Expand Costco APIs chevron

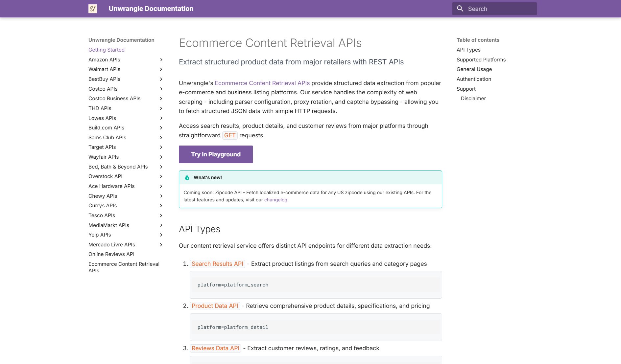point(161,89)
